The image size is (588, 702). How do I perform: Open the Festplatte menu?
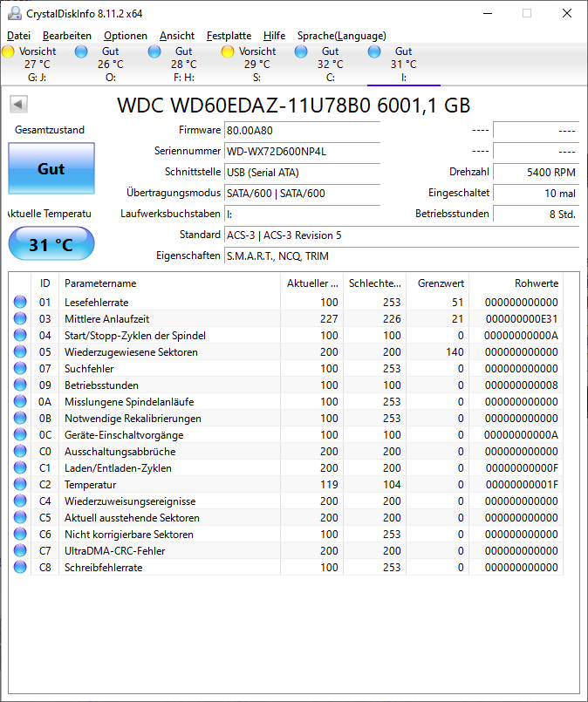[229, 36]
